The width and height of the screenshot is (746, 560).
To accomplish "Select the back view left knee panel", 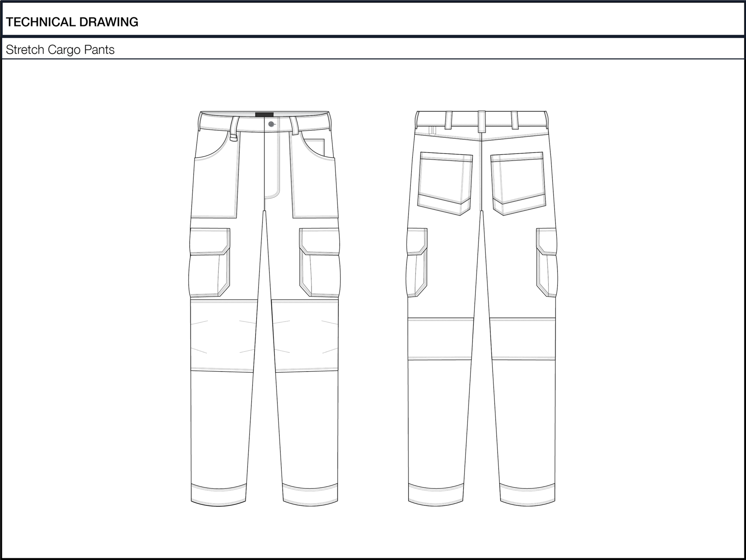I will tap(440, 339).
